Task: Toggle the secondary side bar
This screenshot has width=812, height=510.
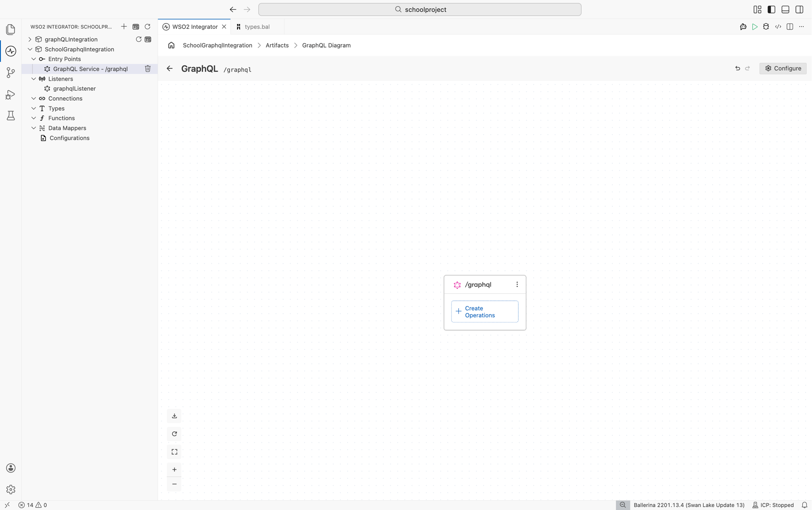Action: click(x=799, y=10)
